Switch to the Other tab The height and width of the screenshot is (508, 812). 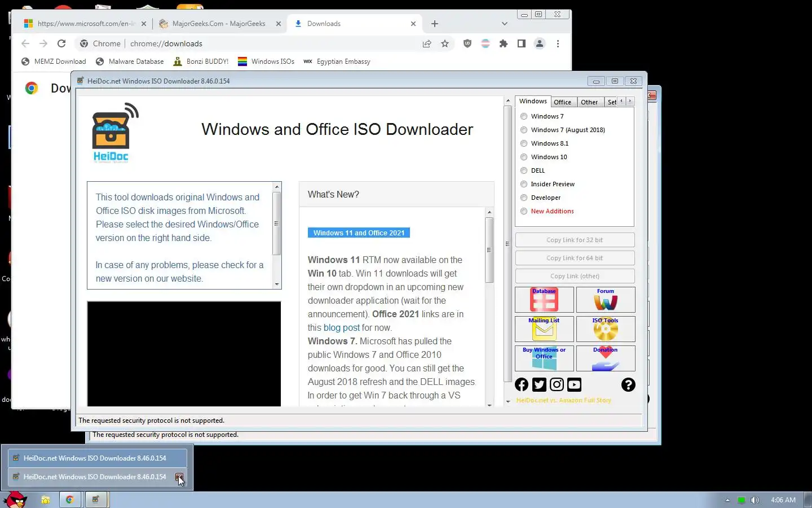pos(589,102)
